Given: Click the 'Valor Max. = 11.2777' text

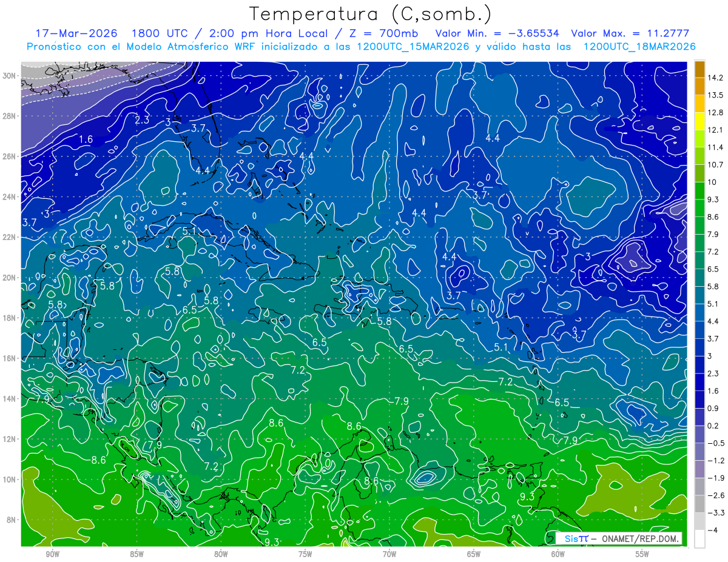Looking at the screenshot, I should [630, 33].
